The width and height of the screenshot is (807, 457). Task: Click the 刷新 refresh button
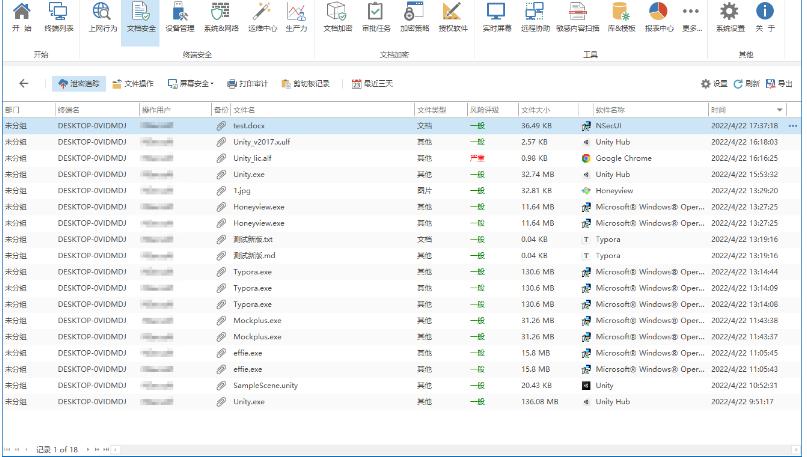pyautogui.click(x=746, y=84)
